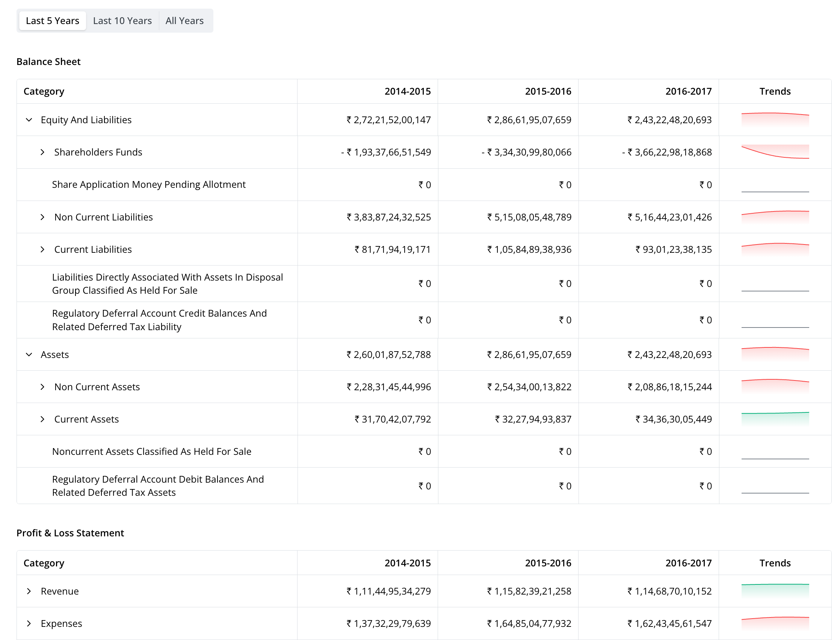Click the 2016-2017 Balance Sheet column header
Image resolution: width=840 pixels, height=640 pixels.
pos(688,91)
